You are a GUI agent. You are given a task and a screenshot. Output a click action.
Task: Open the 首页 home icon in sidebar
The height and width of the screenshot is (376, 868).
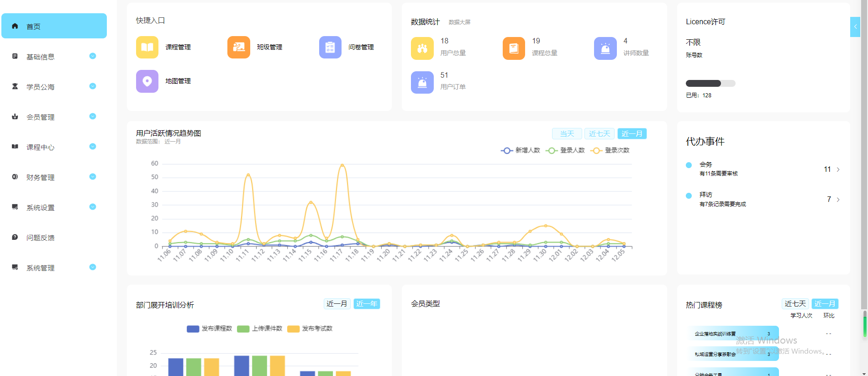coord(15,26)
